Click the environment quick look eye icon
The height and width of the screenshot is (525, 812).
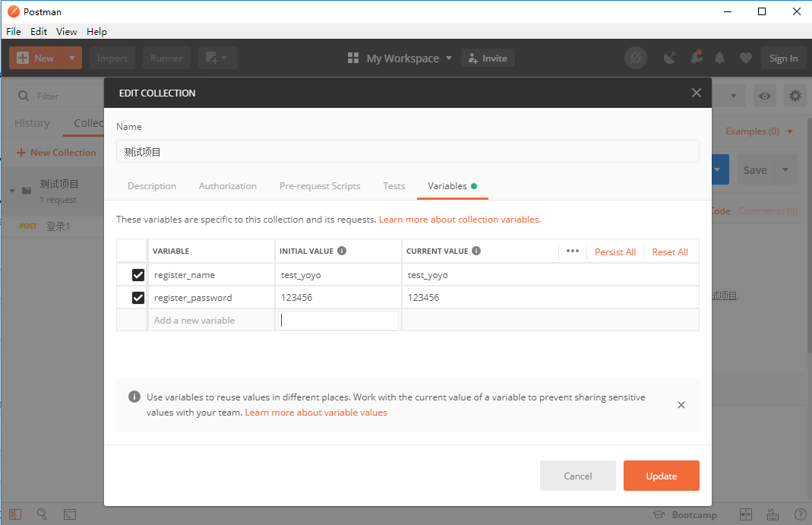[765, 96]
